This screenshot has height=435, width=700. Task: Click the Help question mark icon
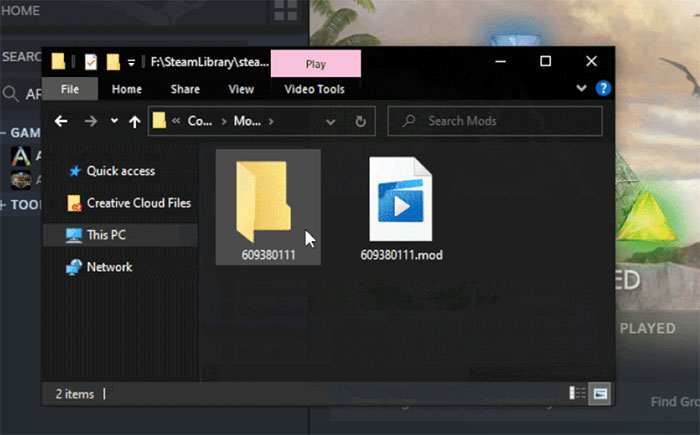coord(603,89)
